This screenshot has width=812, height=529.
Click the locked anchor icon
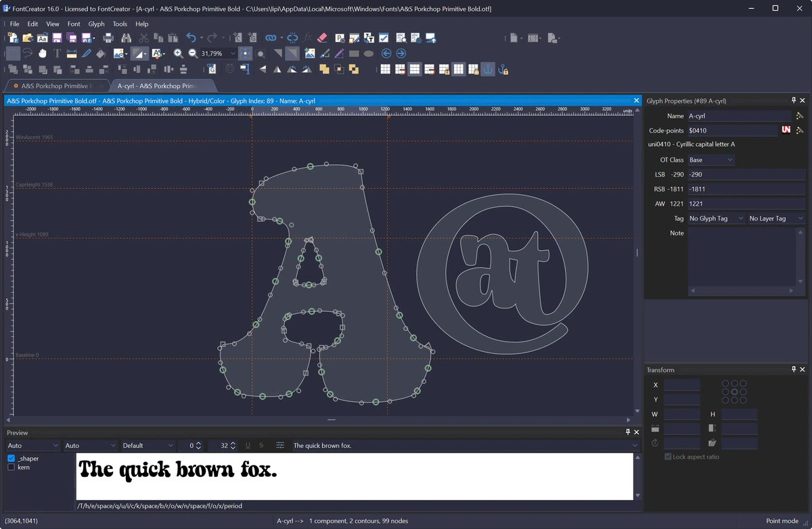pyautogui.click(x=503, y=69)
